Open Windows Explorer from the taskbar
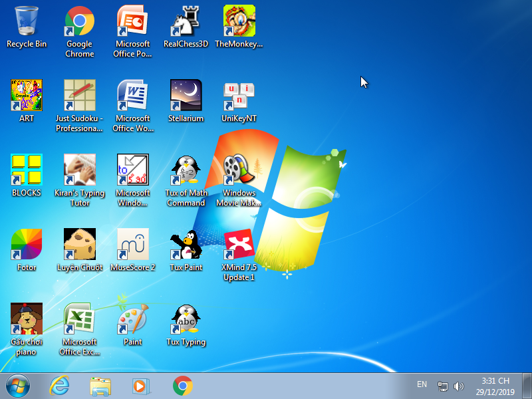This screenshot has height=399, width=532. pyautogui.click(x=100, y=386)
